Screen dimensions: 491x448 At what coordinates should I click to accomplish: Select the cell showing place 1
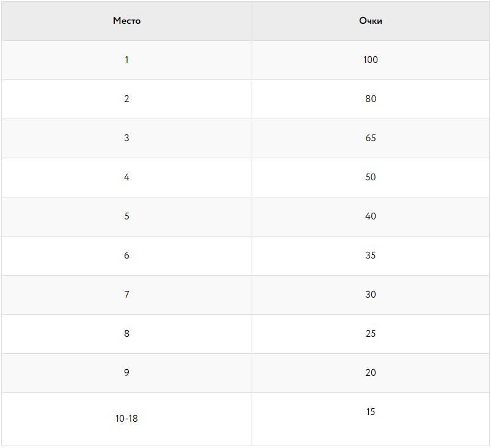(126, 60)
